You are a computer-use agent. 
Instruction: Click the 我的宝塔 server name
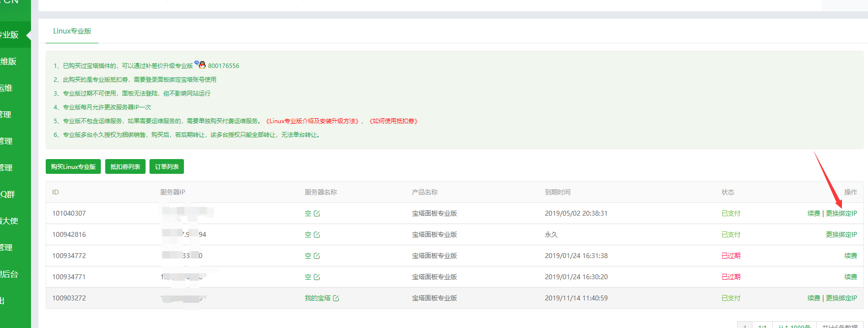tap(318, 298)
